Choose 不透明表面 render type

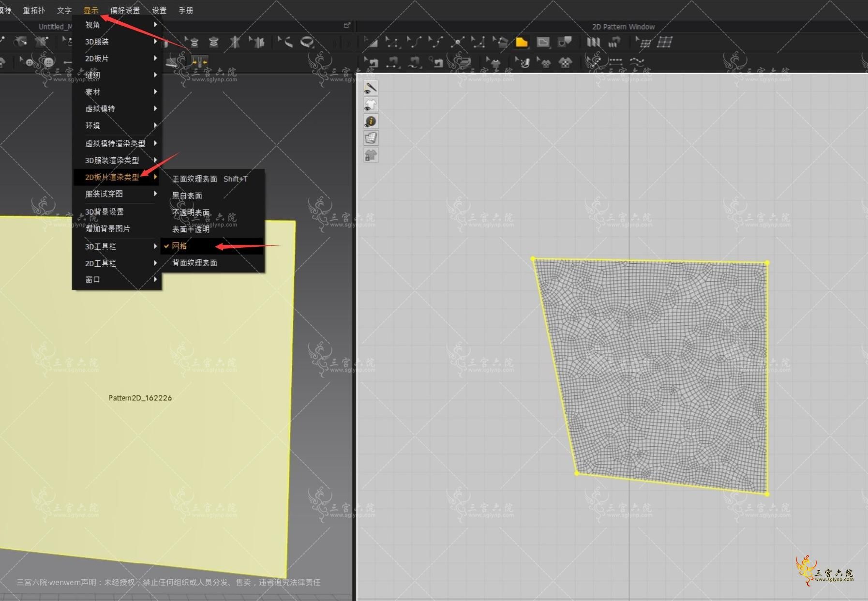click(x=213, y=212)
